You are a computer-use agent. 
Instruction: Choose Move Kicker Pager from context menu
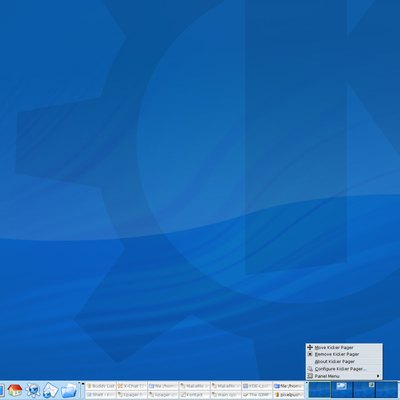[x=344, y=347]
